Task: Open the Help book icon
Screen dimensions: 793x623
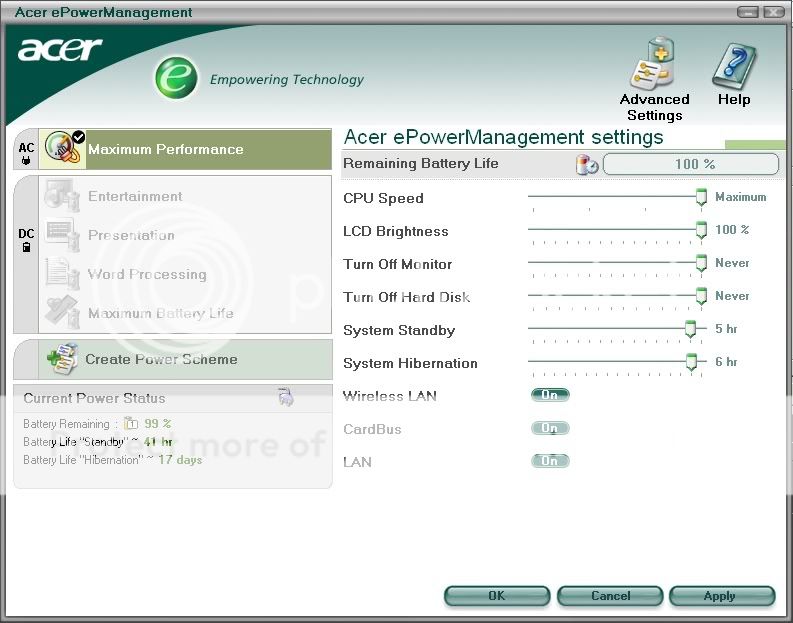Action: coord(734,66)
